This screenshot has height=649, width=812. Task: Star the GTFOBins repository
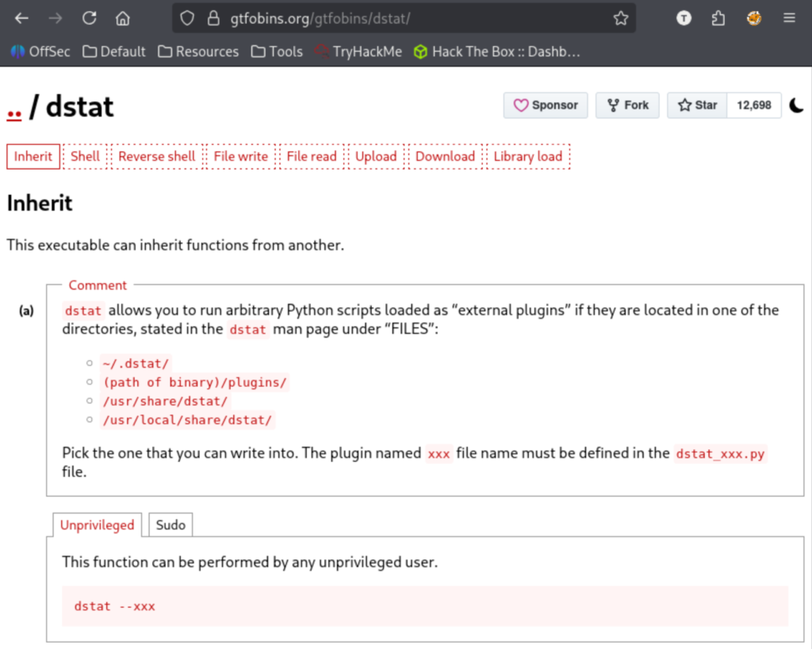click(697, 105)
